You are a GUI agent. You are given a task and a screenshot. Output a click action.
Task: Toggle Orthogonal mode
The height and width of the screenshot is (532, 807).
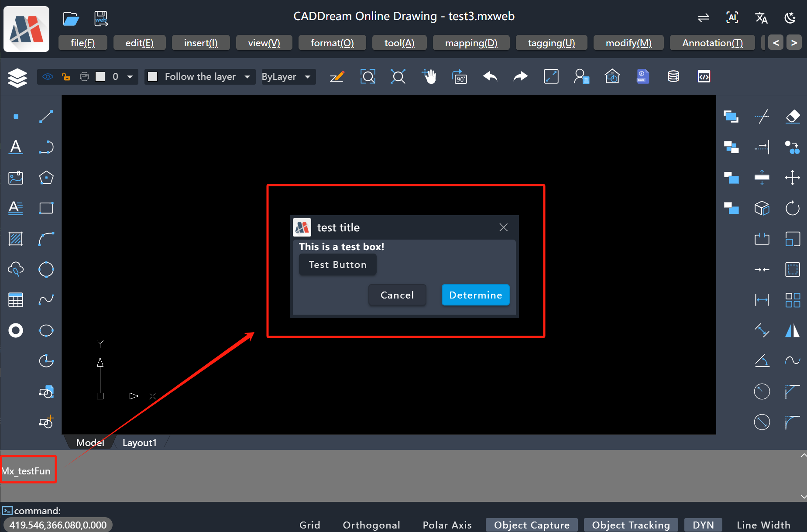(371, 525)
